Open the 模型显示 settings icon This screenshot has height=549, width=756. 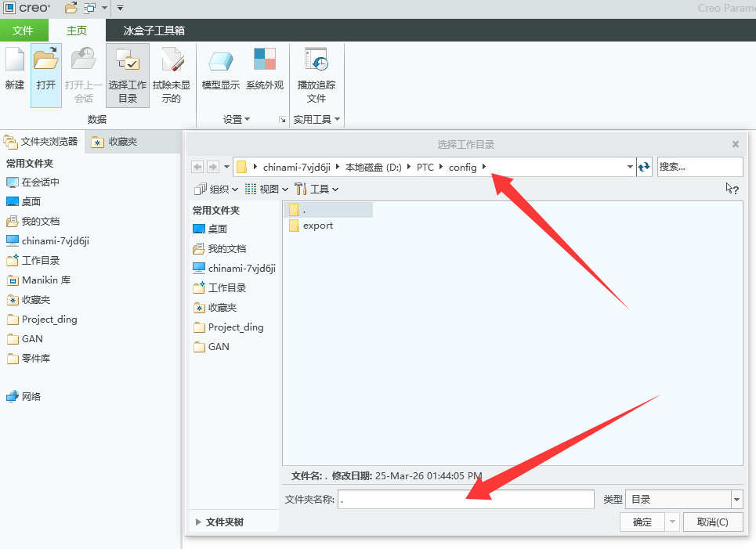click(220, 61)
